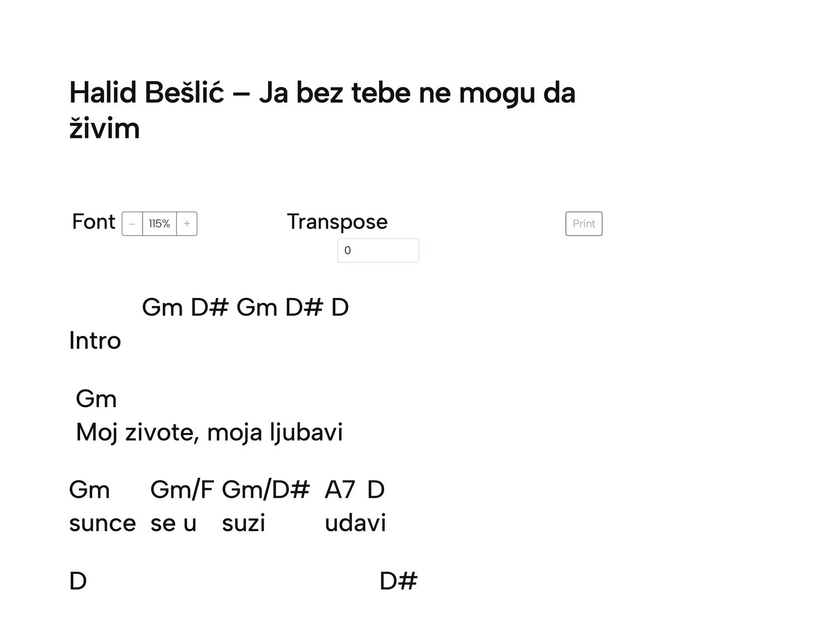The image size is (834, 644).
Task: Click the Gm chord above "Moj zivote"
Action: click(x=96, y=399)
